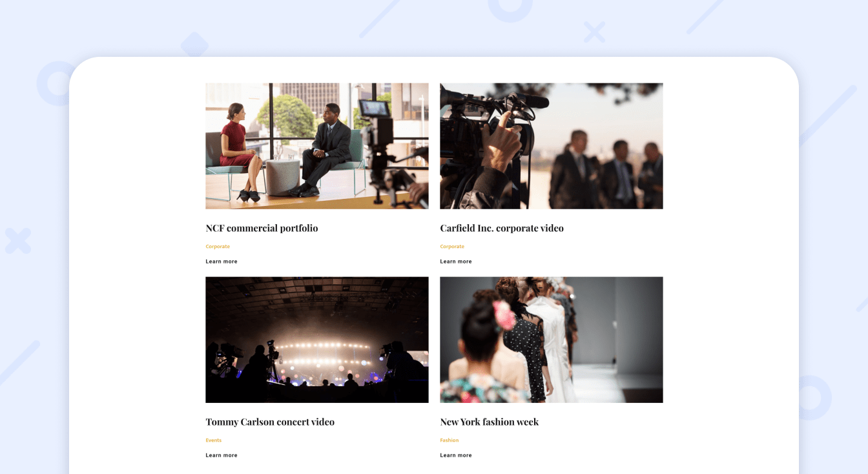
Task: Click Learn more under Carfield Inc. corporate video
Action: pyautogui.click(x=456, y=261)
